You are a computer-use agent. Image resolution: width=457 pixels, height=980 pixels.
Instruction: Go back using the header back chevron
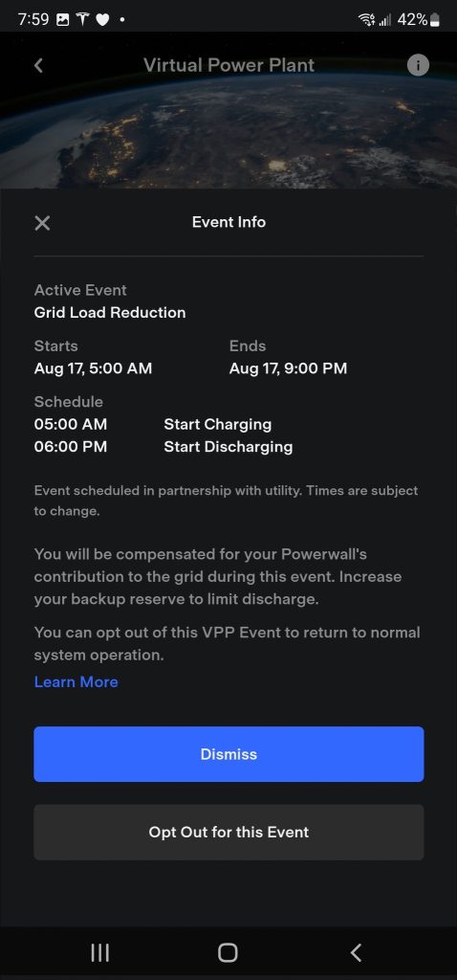coord(38,65)
